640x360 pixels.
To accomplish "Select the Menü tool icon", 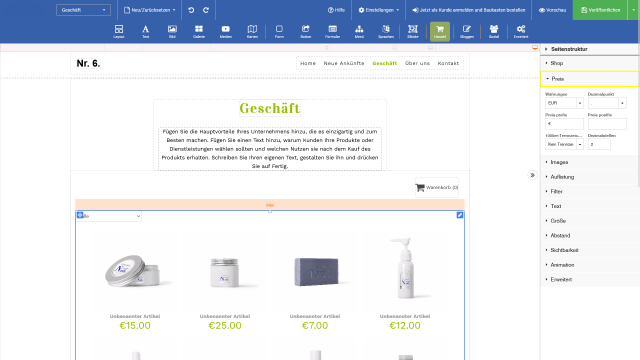I will tap(359, 31).
